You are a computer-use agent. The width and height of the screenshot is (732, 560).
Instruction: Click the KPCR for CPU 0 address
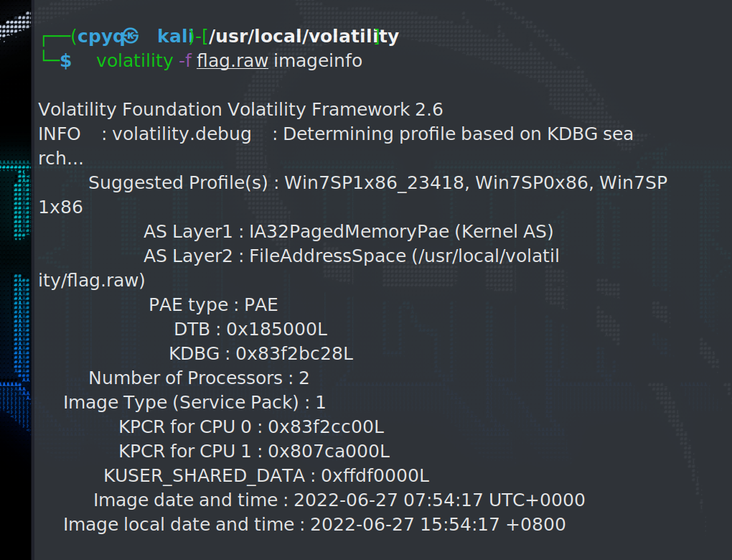click(326, 427)
